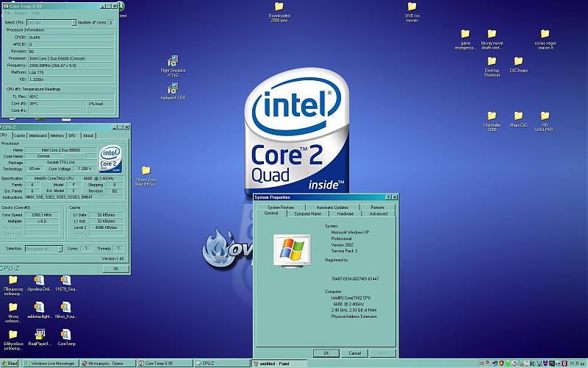This screenshot has width=588, height=368.
Task: Open the CoreTemp file icon on desktop
Action: point(66,337)
